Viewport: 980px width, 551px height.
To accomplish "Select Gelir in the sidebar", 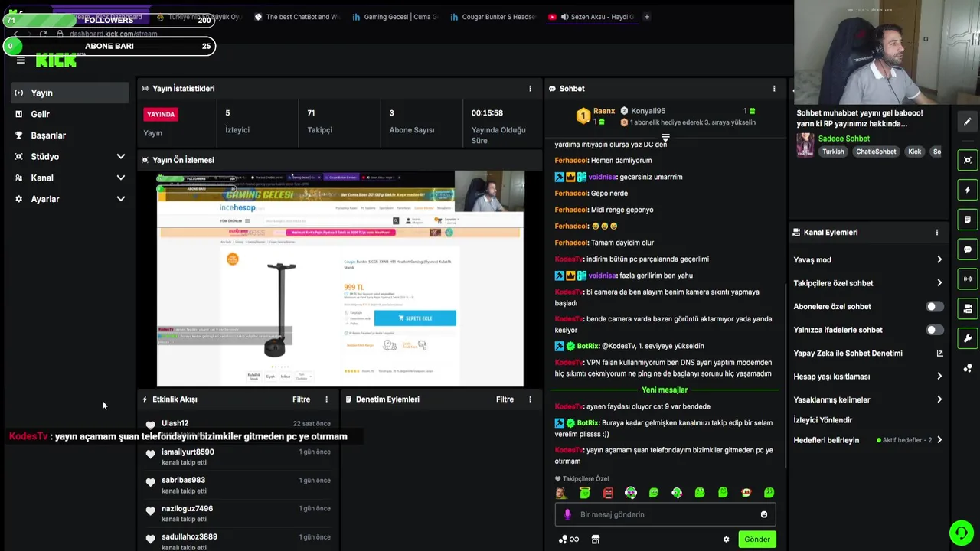I will (x=70, y=114).
